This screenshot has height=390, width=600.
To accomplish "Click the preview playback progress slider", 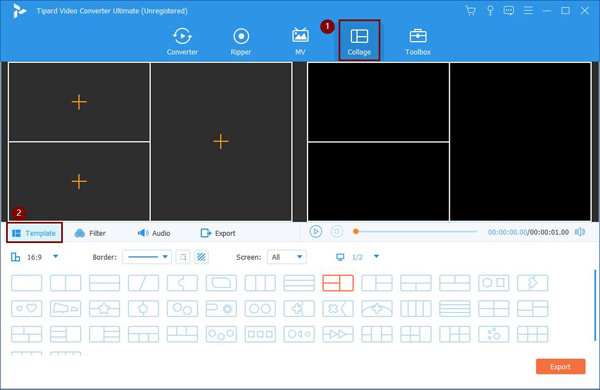I will [x=416, y=232].
